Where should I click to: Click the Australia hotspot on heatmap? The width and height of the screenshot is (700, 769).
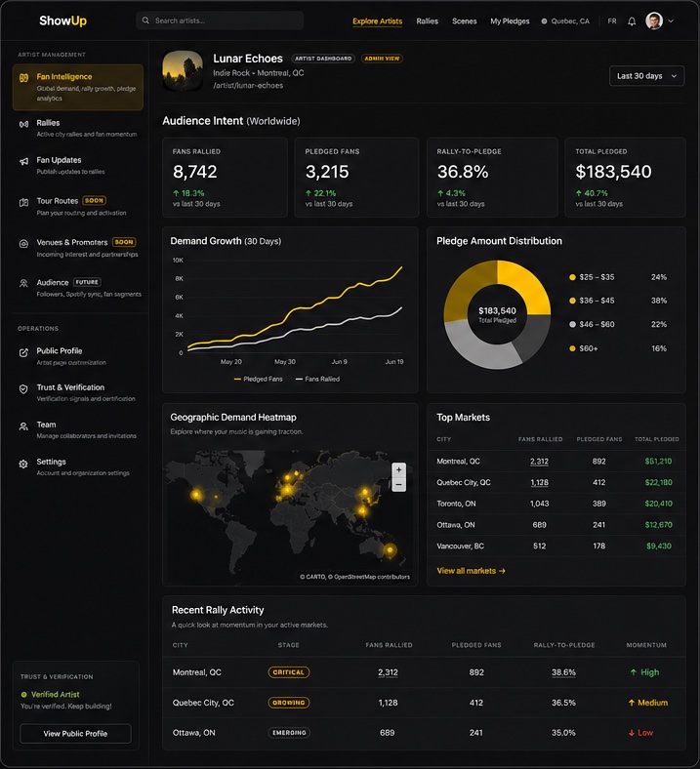click(x=390, y=551)
